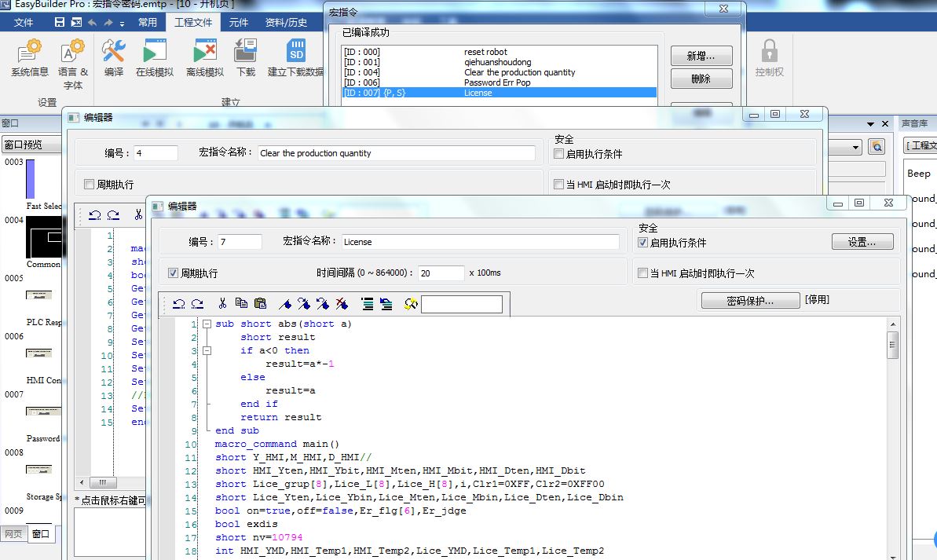Uncheck 启用执行条件 in the License editor
The width and height of the screenshot is (937, 560).
pos(643,243)
